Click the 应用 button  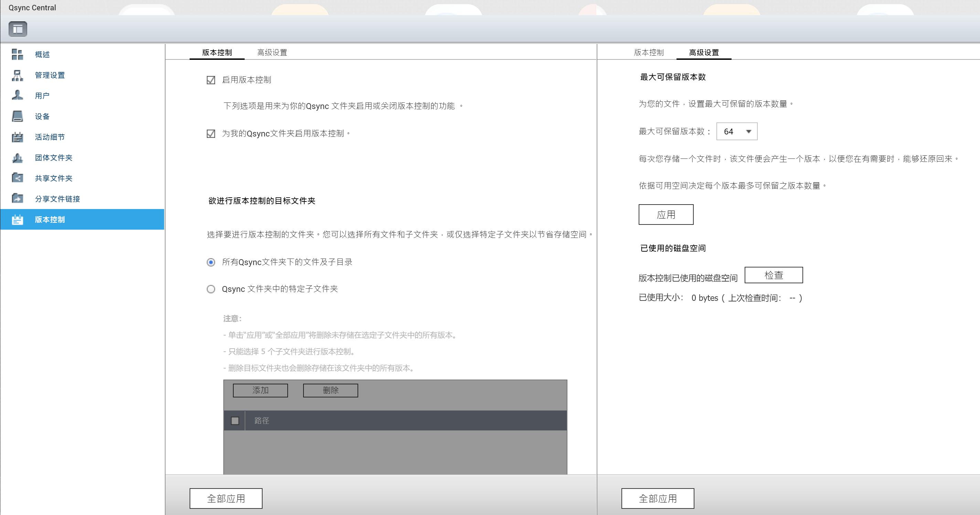(x=666, y=215)
